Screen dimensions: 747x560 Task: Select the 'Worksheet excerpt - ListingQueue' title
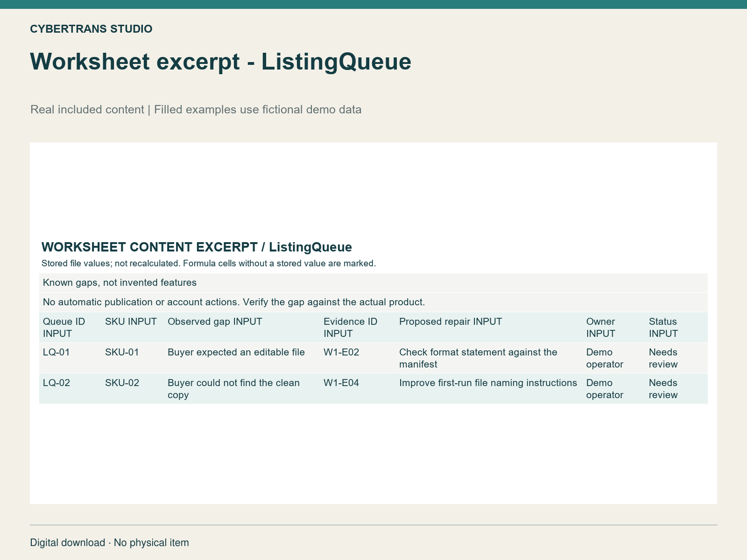click(220, 62)
